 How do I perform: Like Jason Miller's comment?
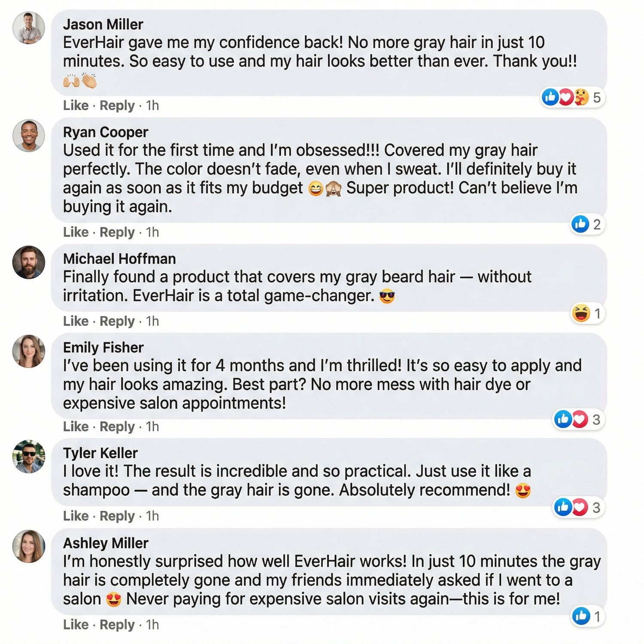pyautogui.click(x=76, y=106)
